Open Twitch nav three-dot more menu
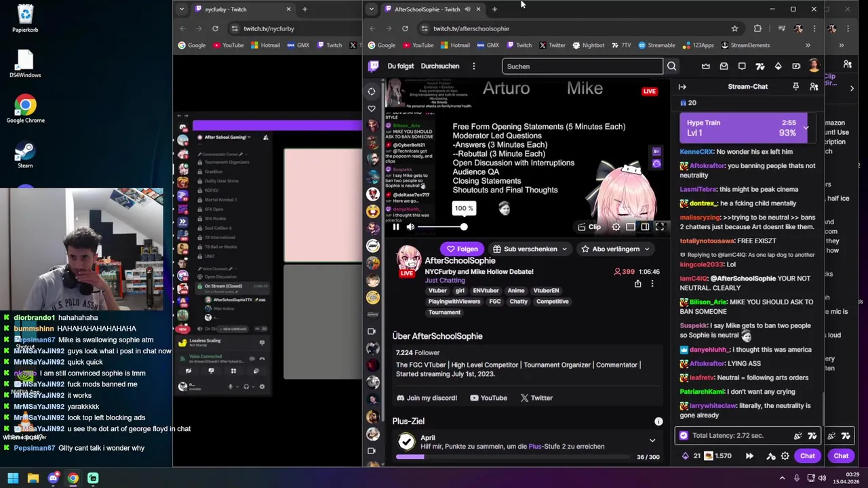This screenshot has height=488, width=868. point(473,66)
